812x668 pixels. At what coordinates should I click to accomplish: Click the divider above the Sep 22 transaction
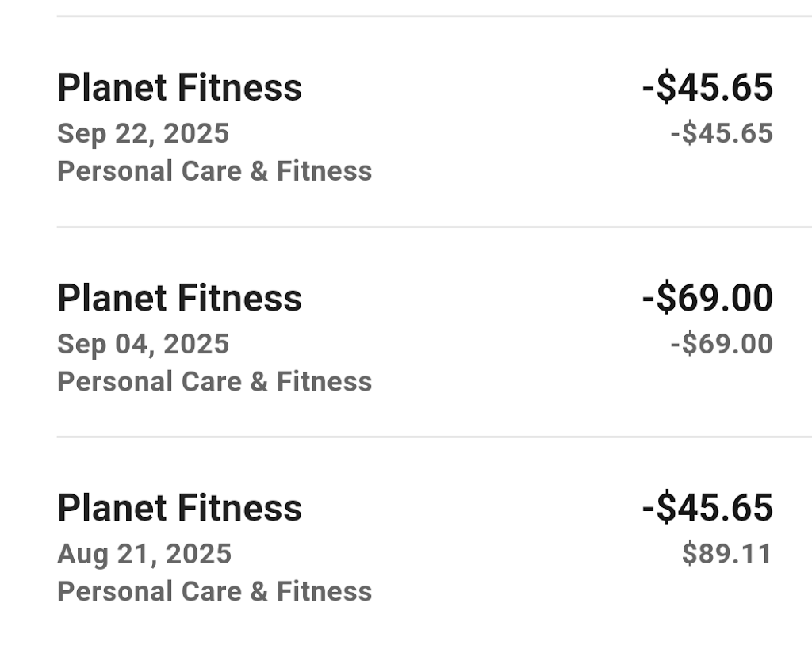click(x=434, y=16)
